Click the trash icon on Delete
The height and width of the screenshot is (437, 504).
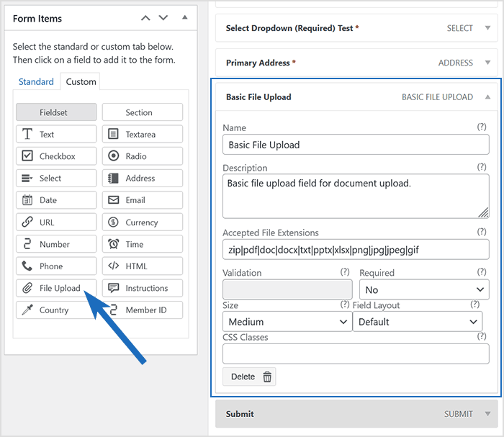click(267, 377)
